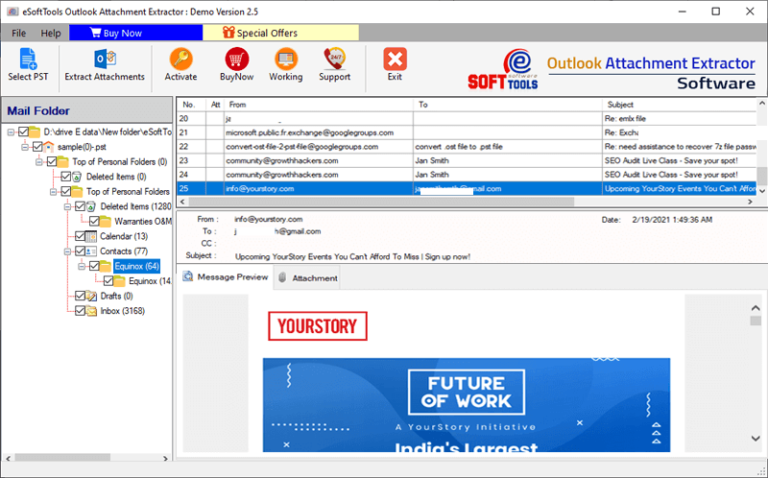Click the Activate key icon
The image size is (768, 478).
coord(181,59)
